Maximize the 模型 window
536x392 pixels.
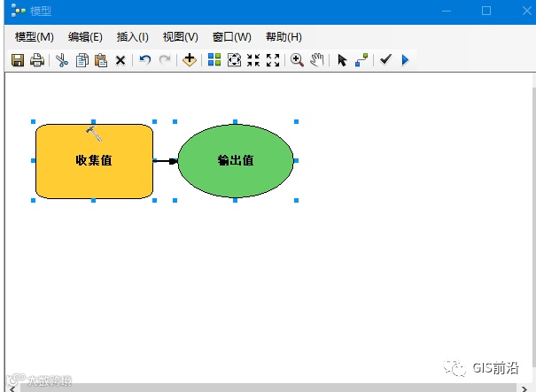[x=486, y=11]
